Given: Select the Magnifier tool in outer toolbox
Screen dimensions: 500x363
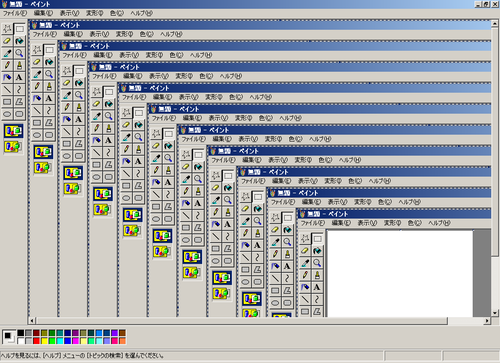Looking at the screenshot, I should pos(20,53).
